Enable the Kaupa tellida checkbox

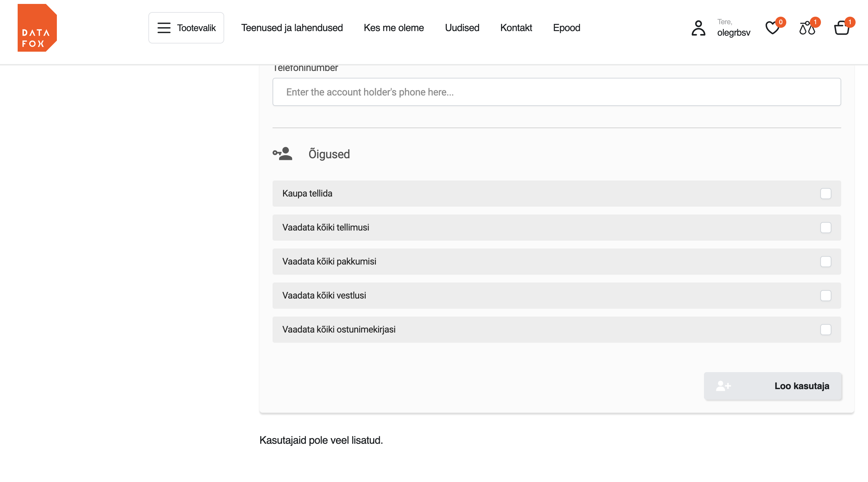tap(826, 194)
